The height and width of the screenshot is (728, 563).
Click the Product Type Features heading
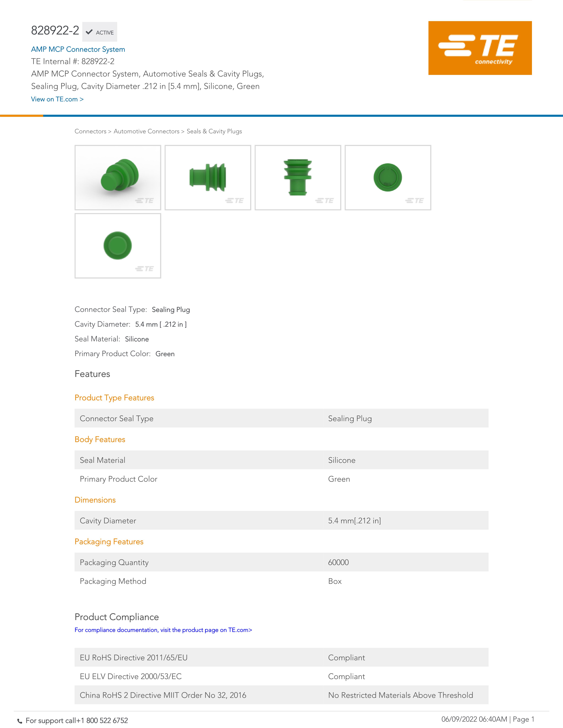tap(114, 398)
